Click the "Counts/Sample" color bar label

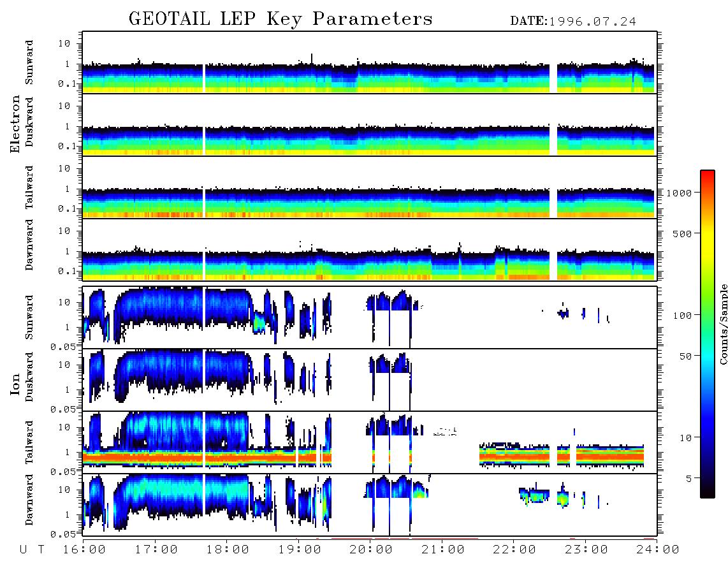[724, 324]
